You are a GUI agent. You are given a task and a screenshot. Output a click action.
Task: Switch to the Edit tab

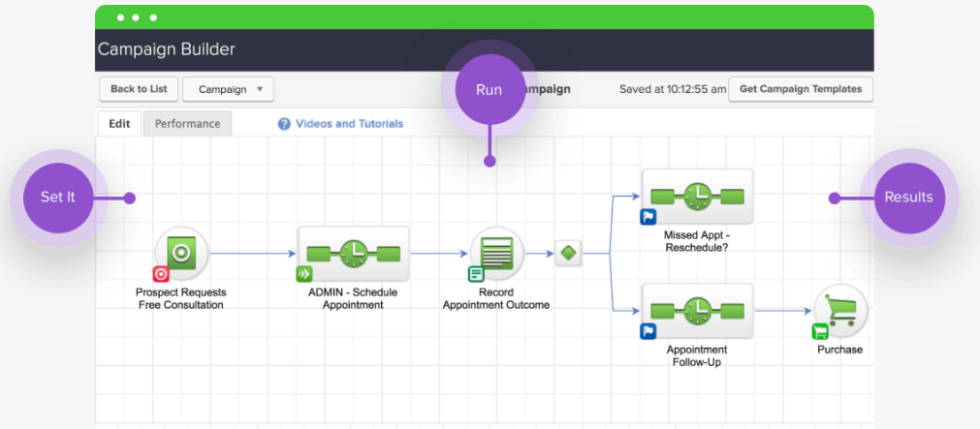(119, 124)
